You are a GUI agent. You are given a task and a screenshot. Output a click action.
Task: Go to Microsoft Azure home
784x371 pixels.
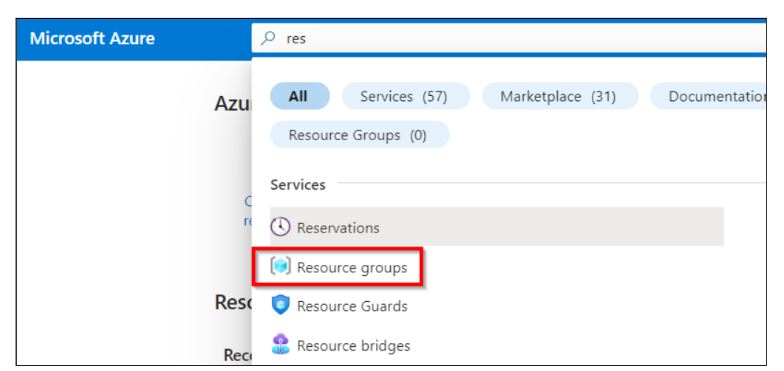pos(92,38)
